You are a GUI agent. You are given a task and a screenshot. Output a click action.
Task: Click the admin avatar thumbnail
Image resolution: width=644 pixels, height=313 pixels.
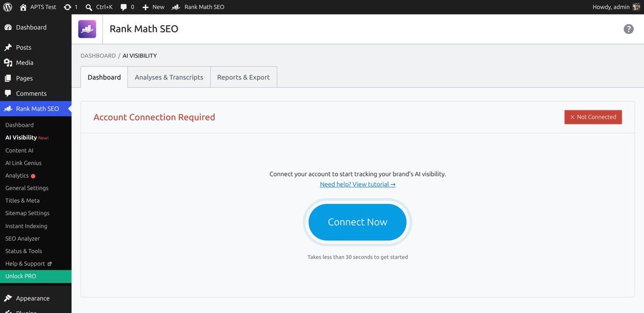tap(636, 7)
